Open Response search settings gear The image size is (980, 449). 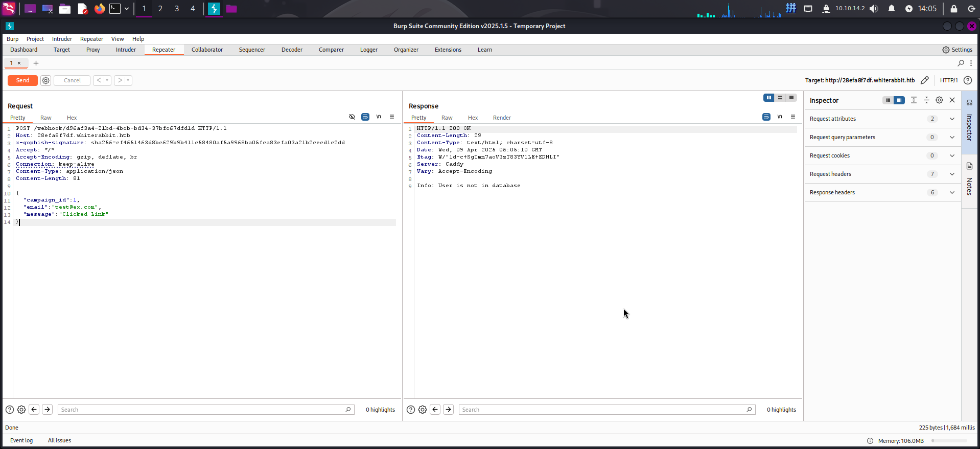tap(423, 410)
